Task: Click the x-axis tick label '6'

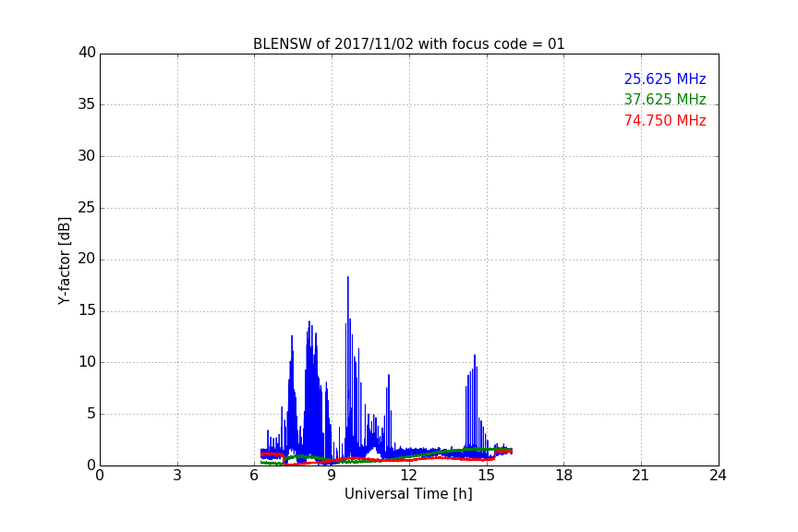Action: click(255, 476)
